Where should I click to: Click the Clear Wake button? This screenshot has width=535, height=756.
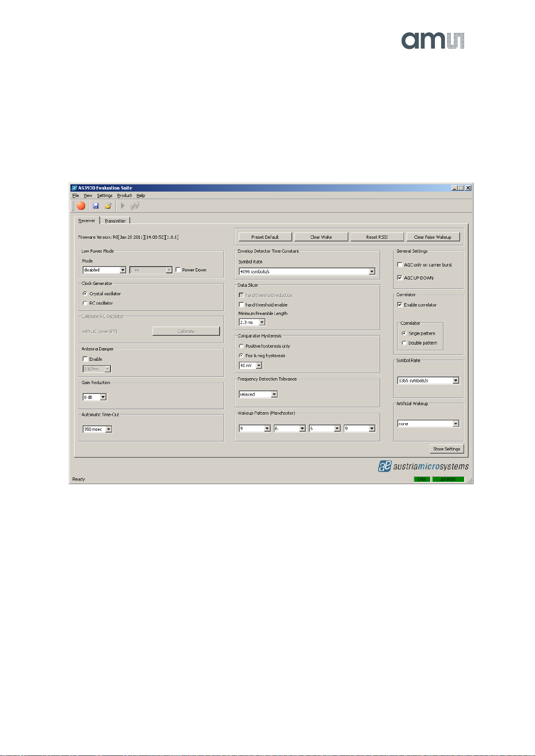321,237
